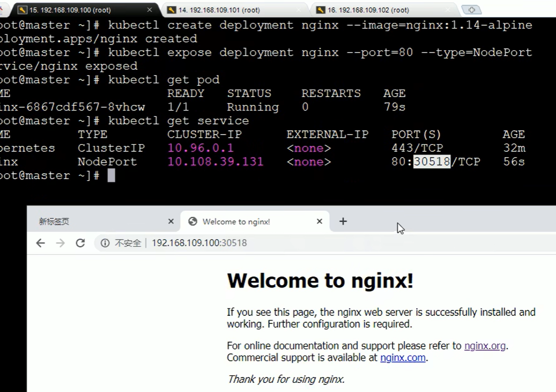The image size is (556, 392).
Task: View site info for insecure connection
Action: [105, 243]
